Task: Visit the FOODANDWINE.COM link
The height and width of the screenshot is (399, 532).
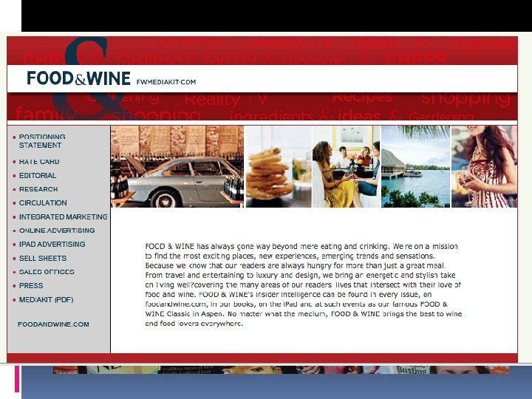Action: pos(53,324)
